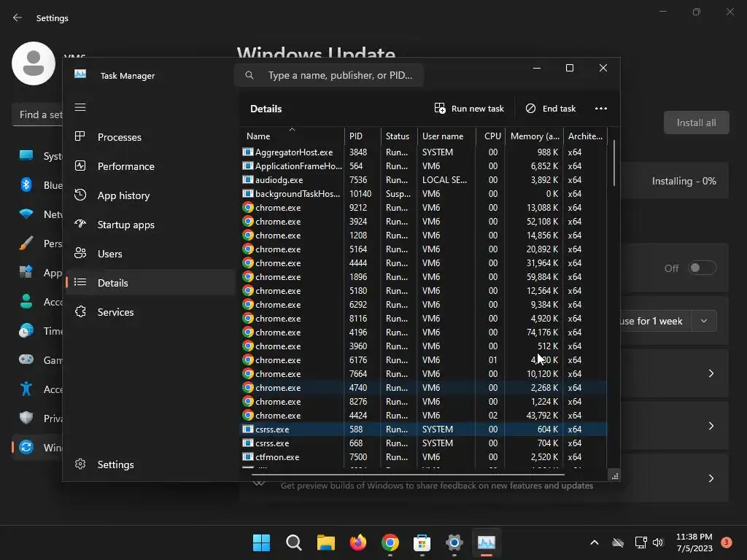Select chrome.exe icon with PID 4196
Image resolution: width=747 pixels, height=560 pixels.
click(248, 332)
